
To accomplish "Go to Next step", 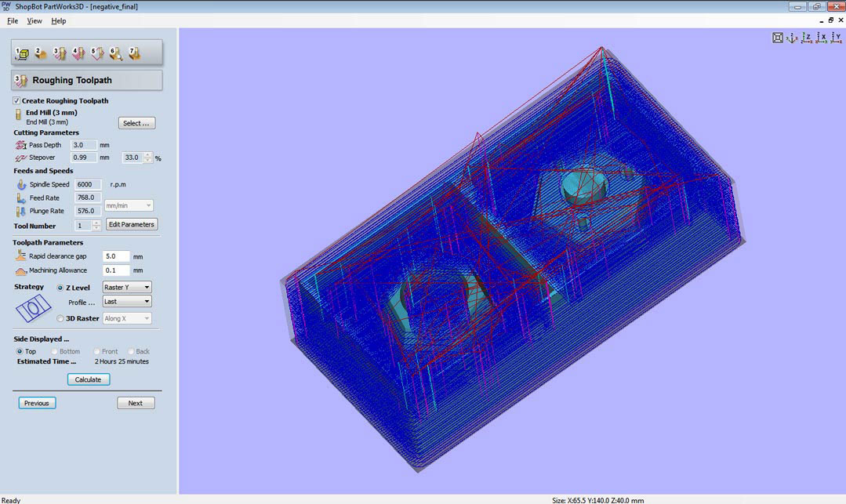I will [136, 403].
